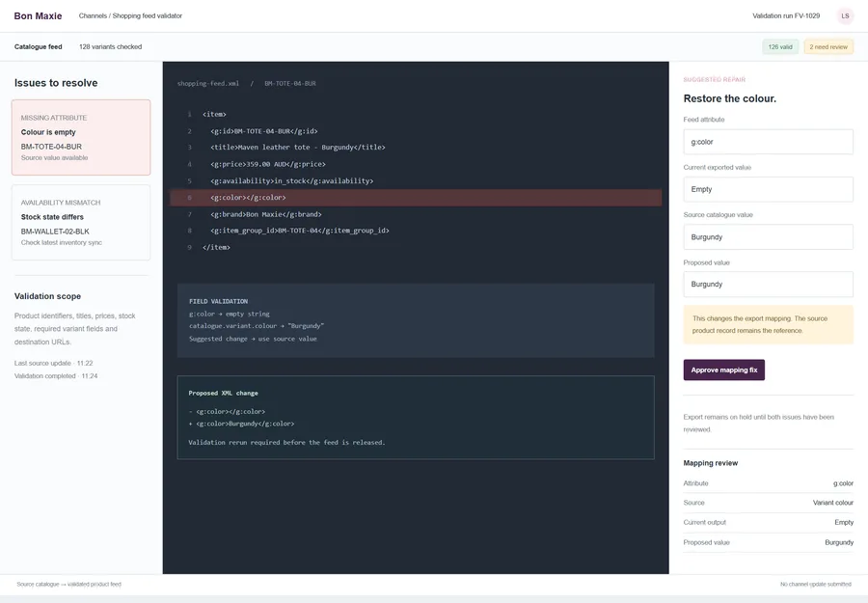Click the Source catalogue footer text
Screen dimensions: 868x603
[x=68, y=584]
